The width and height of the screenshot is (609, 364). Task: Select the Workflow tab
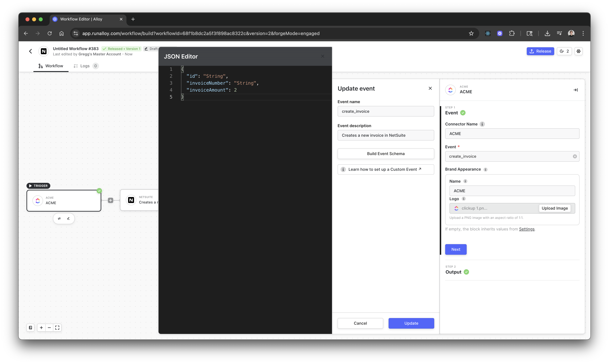click(x=51, y=66)
